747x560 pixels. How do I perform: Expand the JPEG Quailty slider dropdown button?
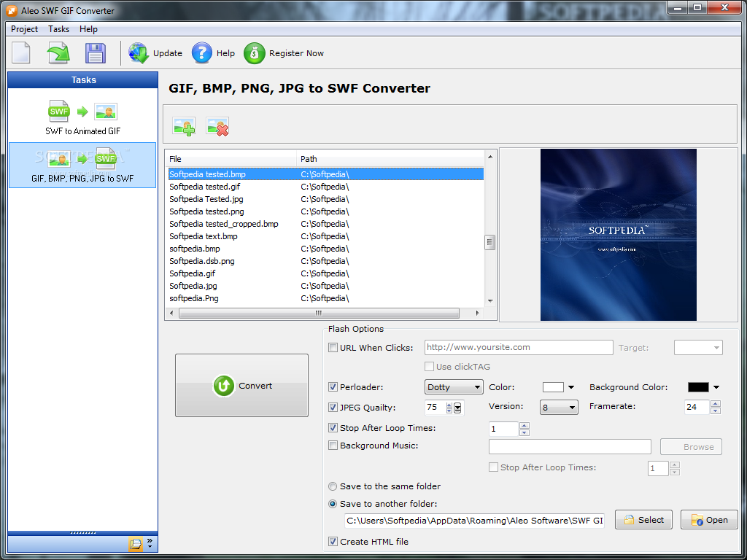tap(457, 408)
